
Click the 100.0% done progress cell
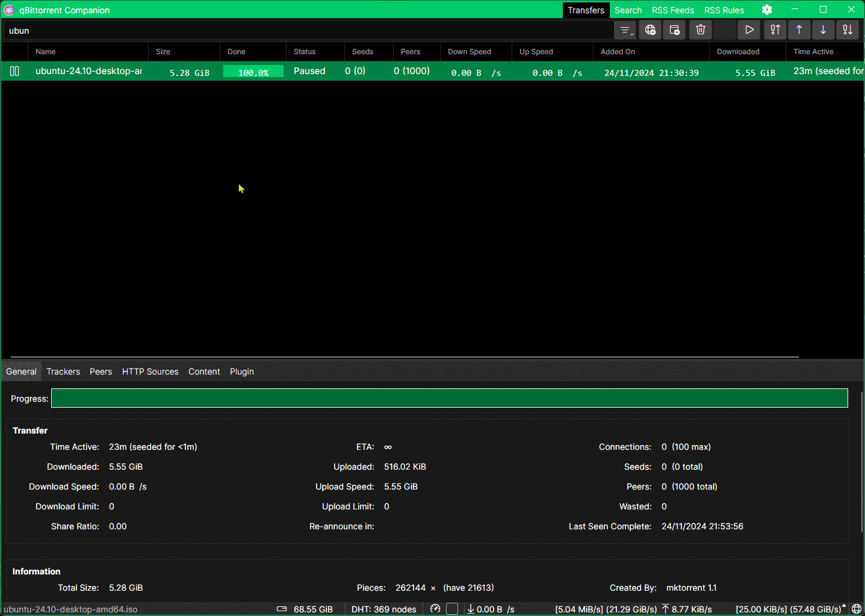(x=253, y=72)
